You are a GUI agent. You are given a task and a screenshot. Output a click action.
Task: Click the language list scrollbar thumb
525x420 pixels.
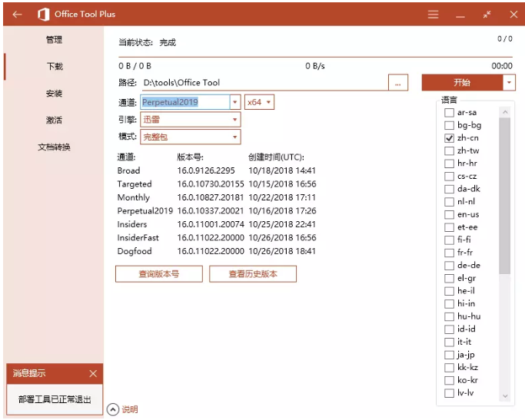504,196
